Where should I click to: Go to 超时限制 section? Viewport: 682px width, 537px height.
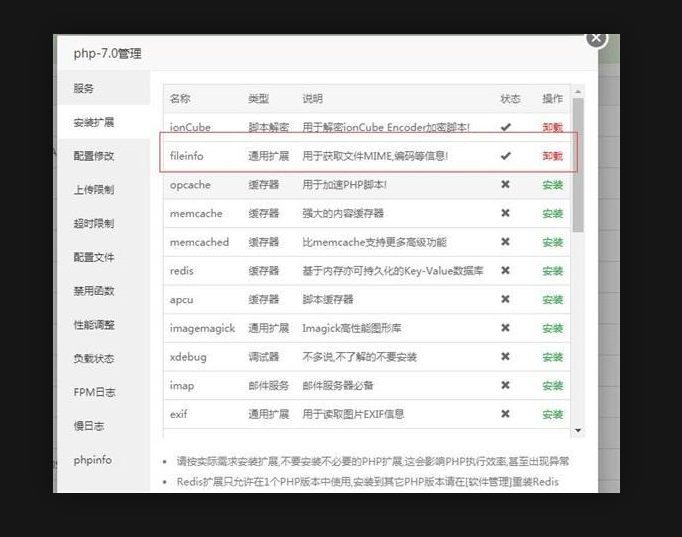click(93, 223)
